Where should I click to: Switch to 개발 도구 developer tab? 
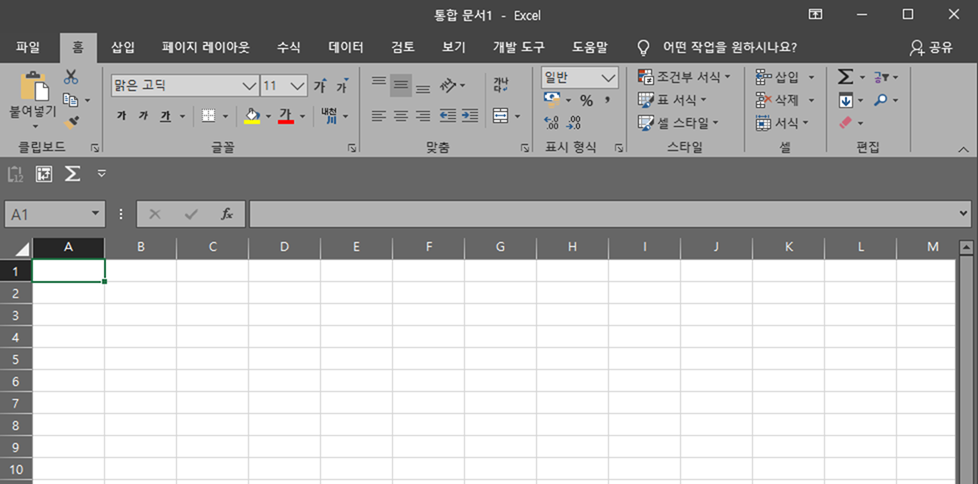(518, 47)
